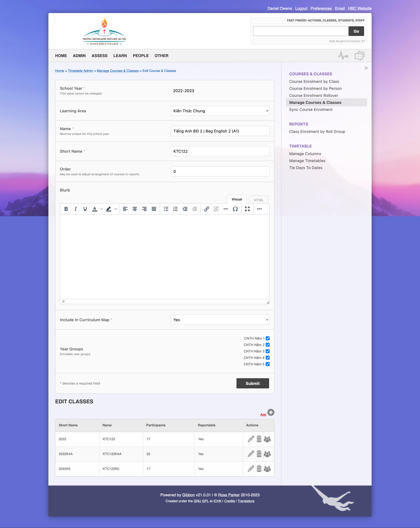Image resolution: width=420 pixels, height=528 pixels.
Task: Open the LEARN menu
Action: pos(120,56)
